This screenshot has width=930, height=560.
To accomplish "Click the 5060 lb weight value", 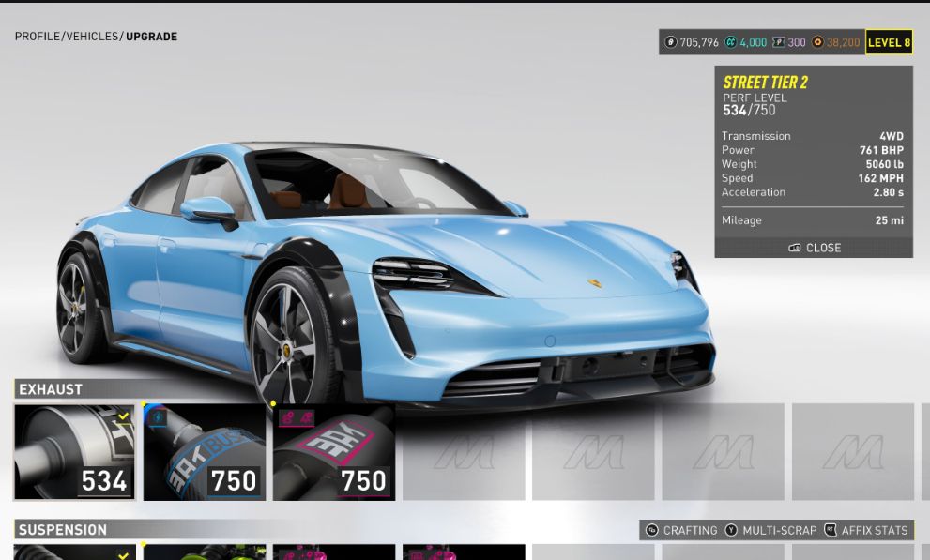I will pos(884,164).
